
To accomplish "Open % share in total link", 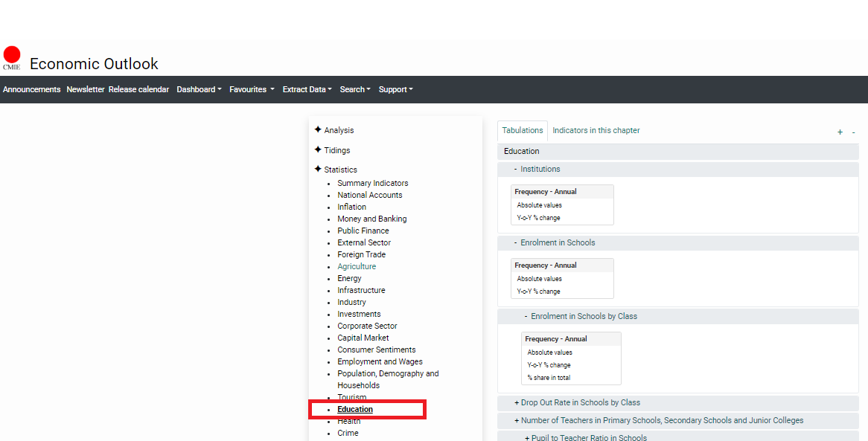I will 549,378.
